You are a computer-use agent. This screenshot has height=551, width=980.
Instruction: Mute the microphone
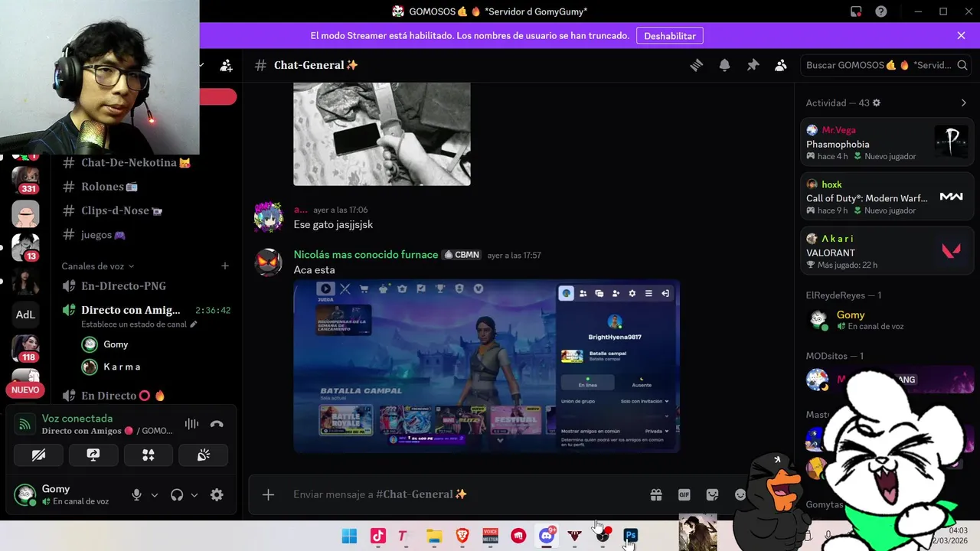[136, 495]
